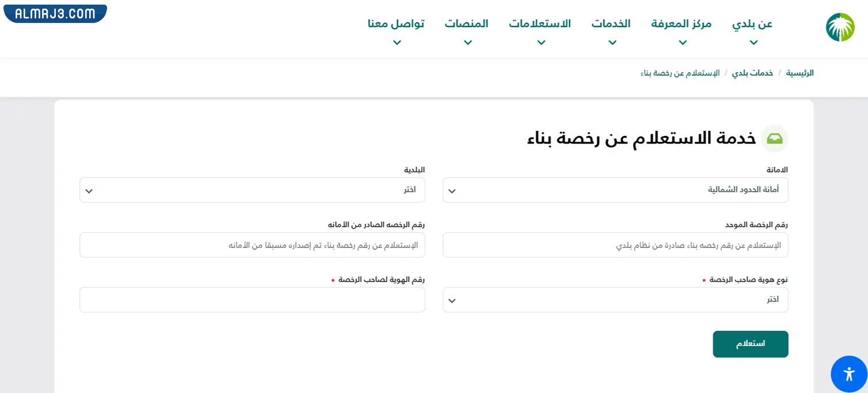Open the المنصات menu
This screenshot has height=393, width=868.
coord(466,24)
